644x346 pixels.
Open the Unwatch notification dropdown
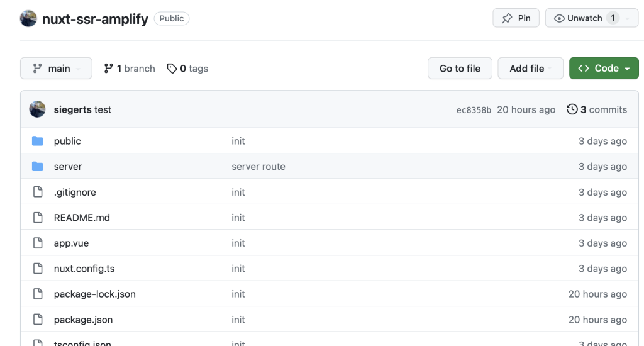tap(628, 18)
